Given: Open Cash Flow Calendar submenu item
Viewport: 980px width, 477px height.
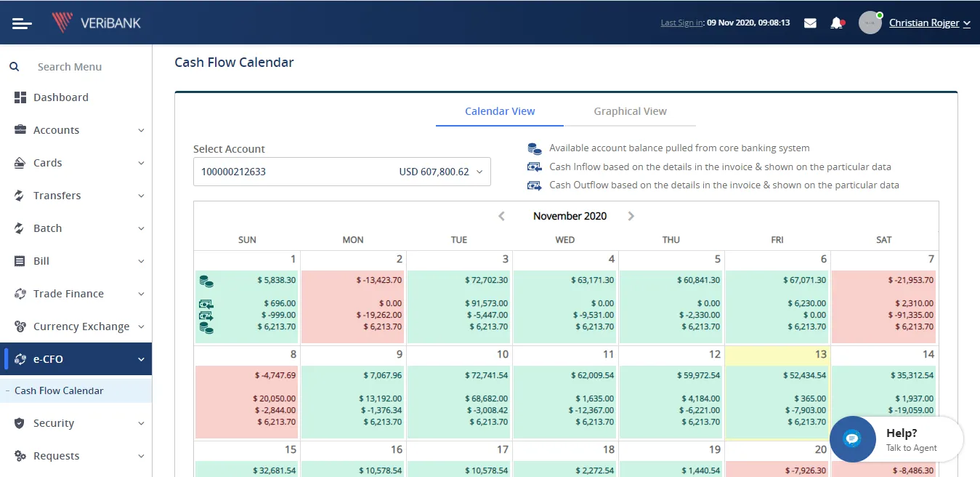Looking at the screenshot, I should coord(59,390).
